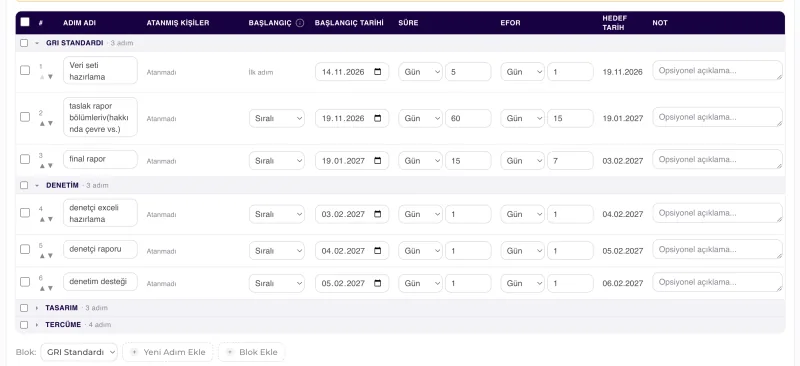This screenshot has height=366, width=800.
Task: Expand the TERCÜME block
Action: [37, 325]
